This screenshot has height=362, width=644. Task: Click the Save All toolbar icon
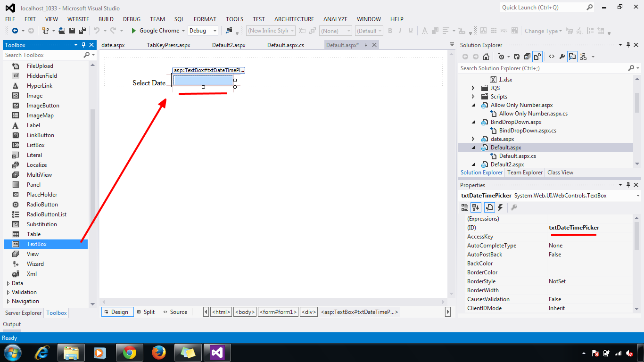pos(82,31)
